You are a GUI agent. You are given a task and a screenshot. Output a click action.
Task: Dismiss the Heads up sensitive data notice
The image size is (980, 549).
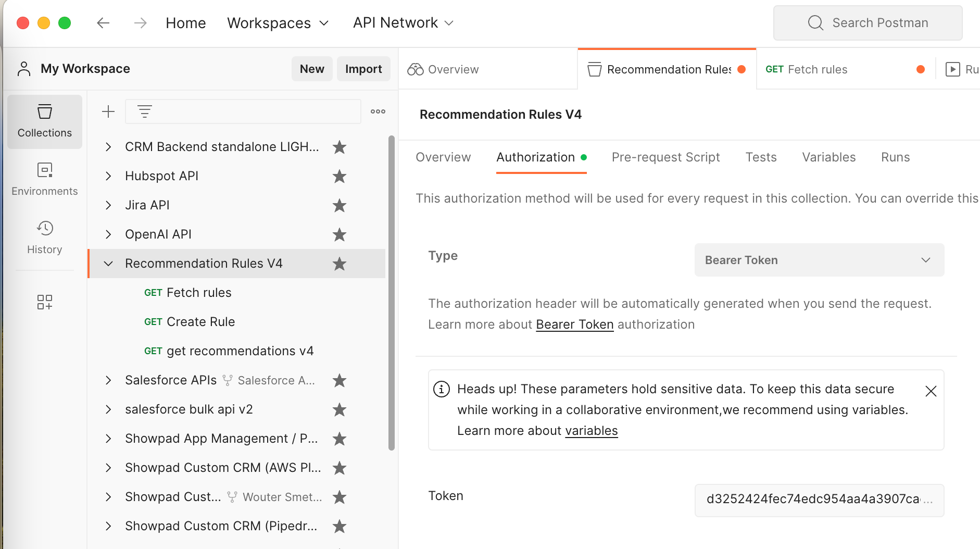931,391
